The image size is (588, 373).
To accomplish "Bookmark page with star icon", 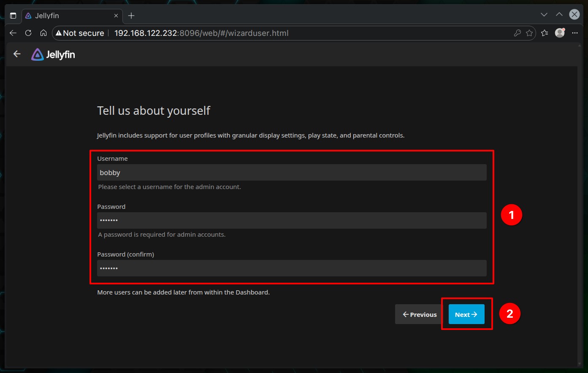I will [529, 33].
